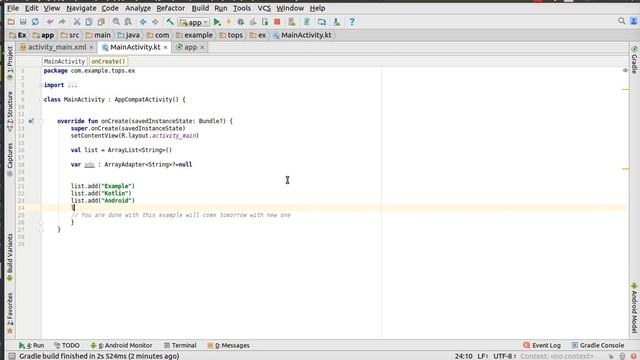
Task: Open the Tools menu
Action: point(242,8)
